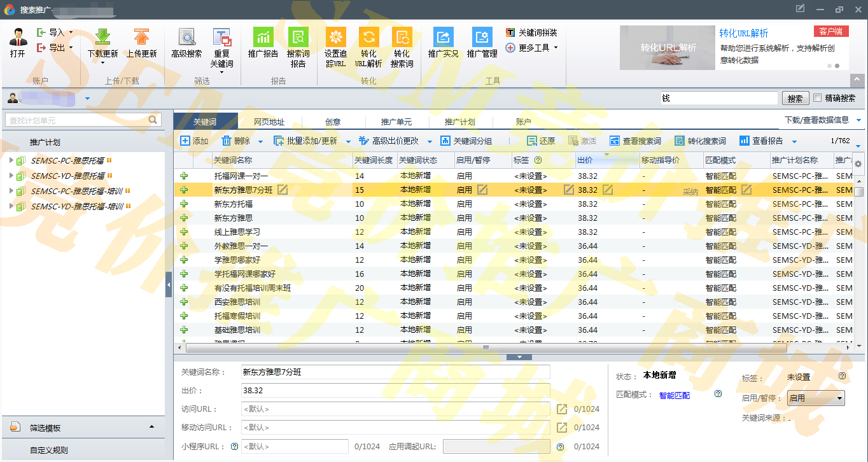Switch to 推广单元 tab

(x=396, y=122)
